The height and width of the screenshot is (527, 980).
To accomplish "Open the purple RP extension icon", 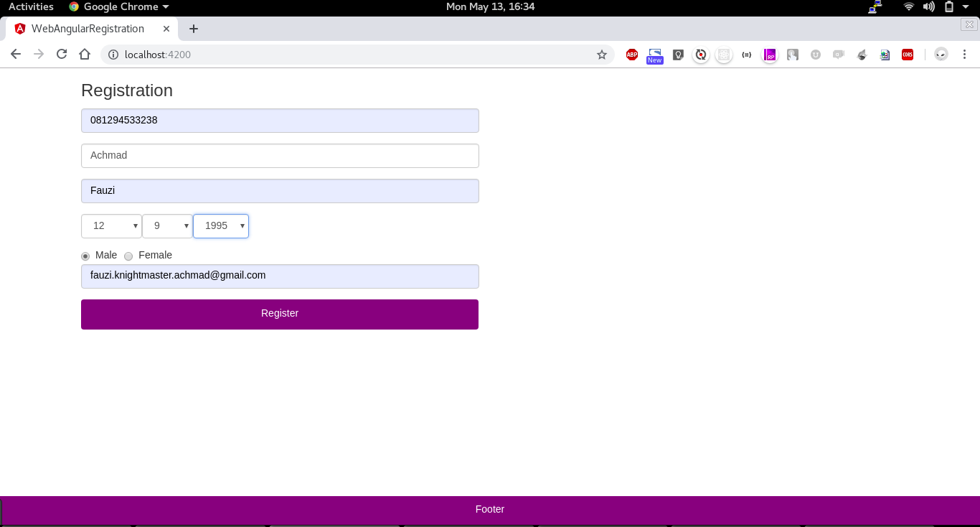I will [x=770, y=55].
